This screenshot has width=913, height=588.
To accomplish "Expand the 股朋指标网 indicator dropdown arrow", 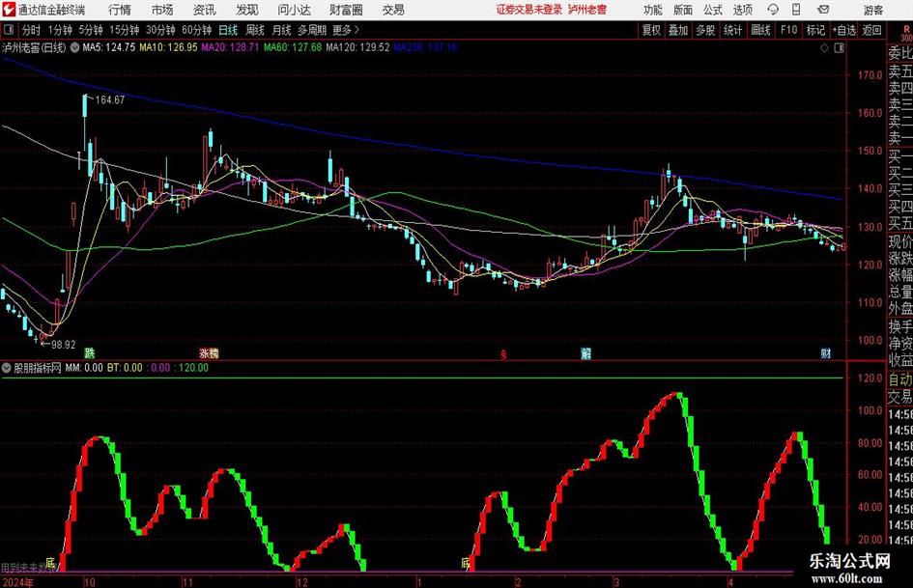I will coord(7,368).
